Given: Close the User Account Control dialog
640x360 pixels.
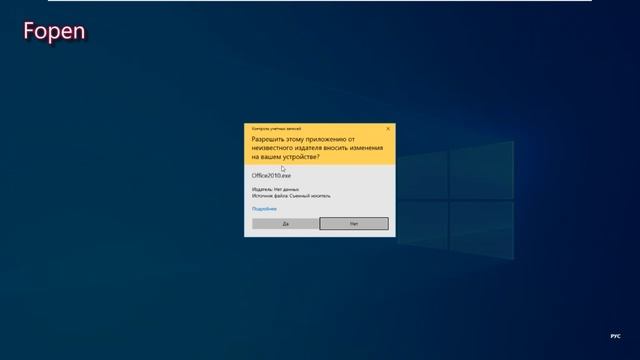Looking at the screenshot, I should click(x=388, y=129).
